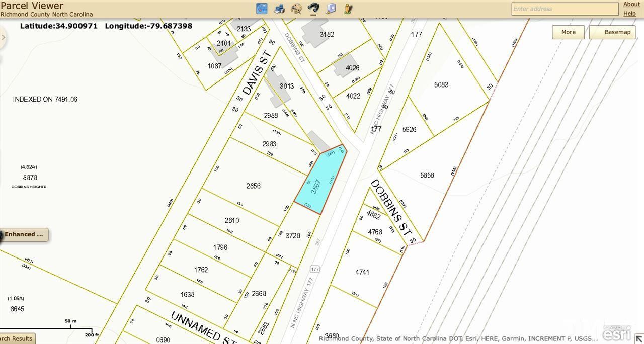644x344 pixels.
Task: Toggle the Enhanced search panel
Action: pyautogui.click(x=24, y=234)
